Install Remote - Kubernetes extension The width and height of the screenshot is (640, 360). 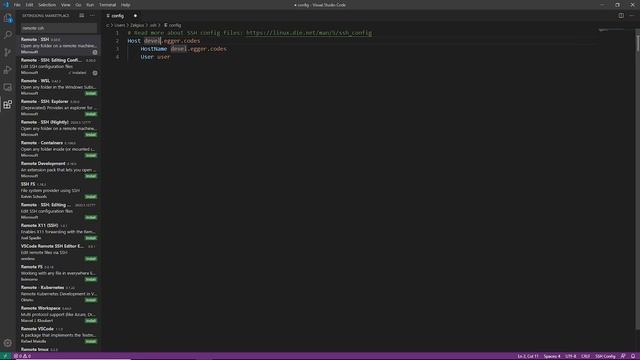(x=91, y=300)
